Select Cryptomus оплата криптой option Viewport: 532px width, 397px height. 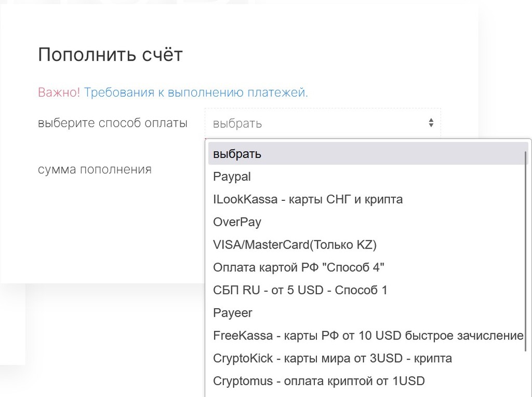318,381
